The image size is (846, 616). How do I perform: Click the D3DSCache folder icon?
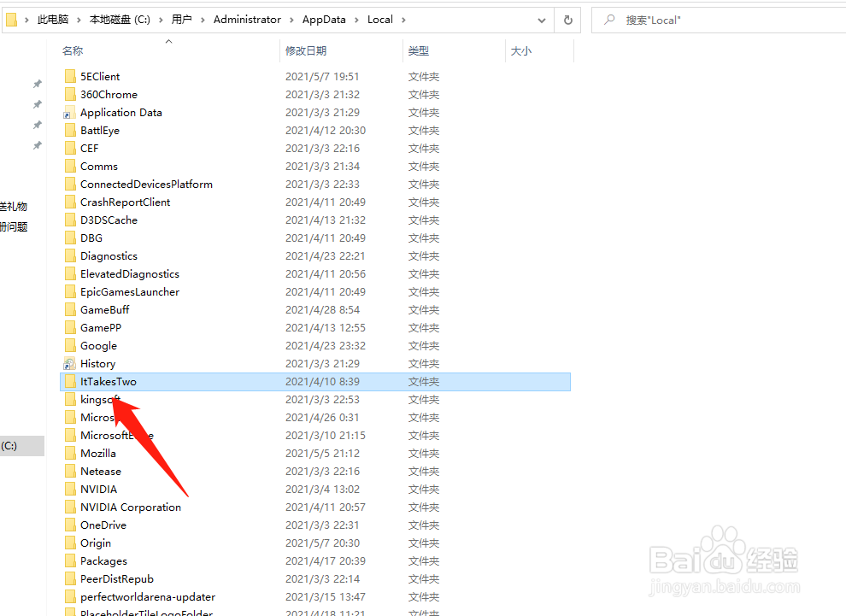pyautogui.click(x=69, y=220)
